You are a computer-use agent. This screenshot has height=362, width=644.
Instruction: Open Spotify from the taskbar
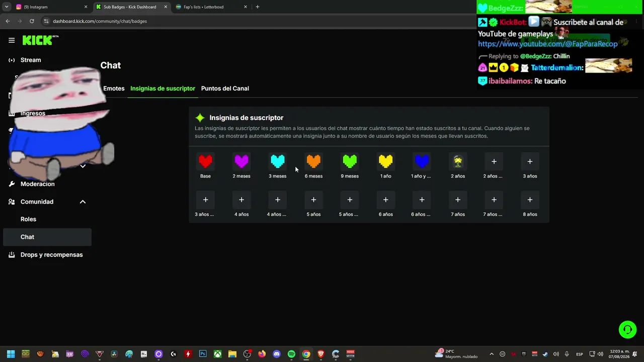[291, 354]
